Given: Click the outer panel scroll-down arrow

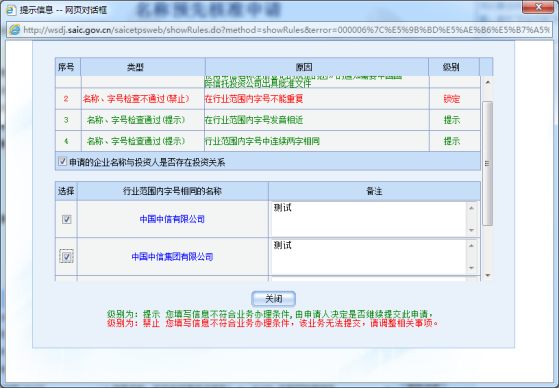Looking at the screenshot, I should (488, 275).
